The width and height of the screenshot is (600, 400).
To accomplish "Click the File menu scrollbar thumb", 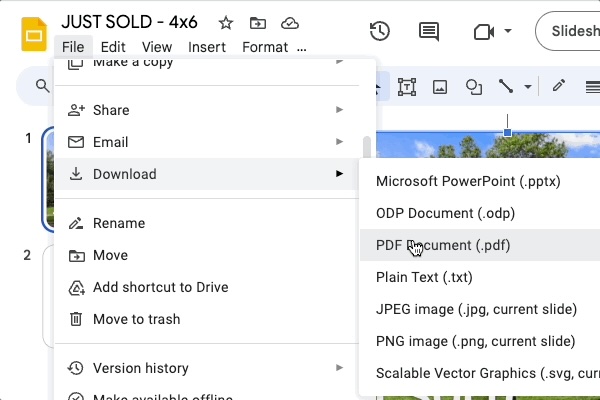I will [x=367, y=147].
